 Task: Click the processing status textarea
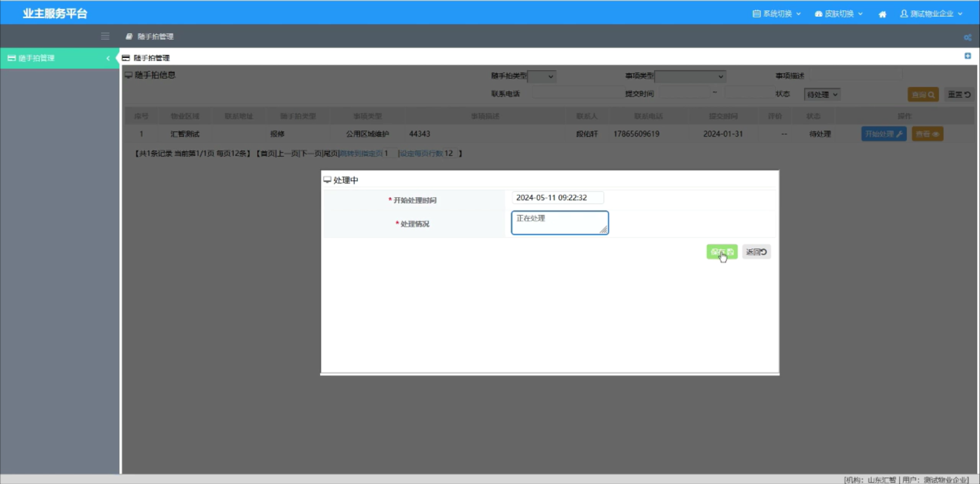coord(560,223)
